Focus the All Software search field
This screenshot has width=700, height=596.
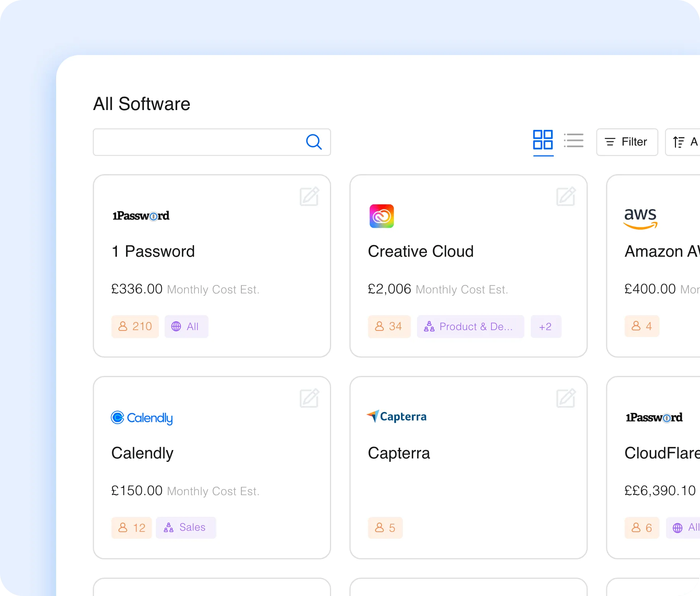tap(212, 142)
